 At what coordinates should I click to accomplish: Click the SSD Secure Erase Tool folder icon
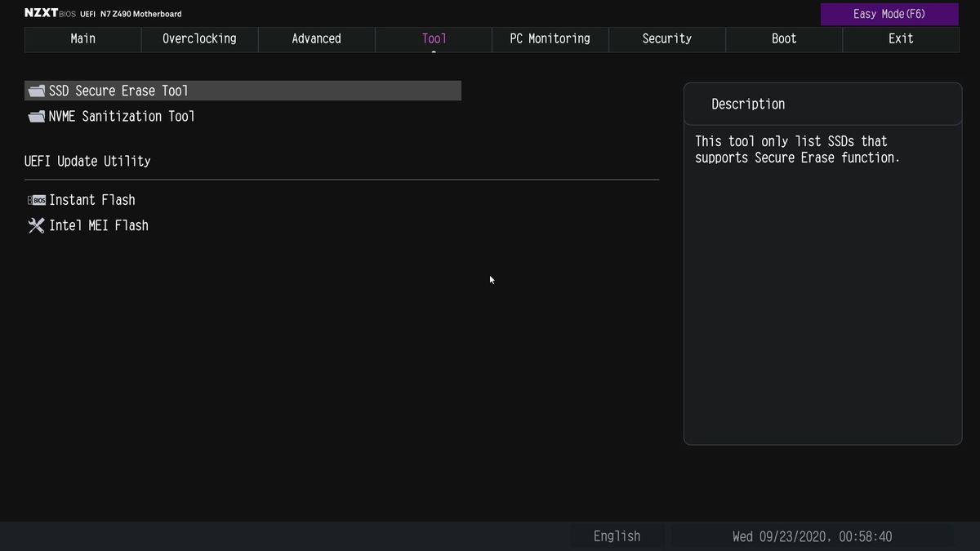36,91
